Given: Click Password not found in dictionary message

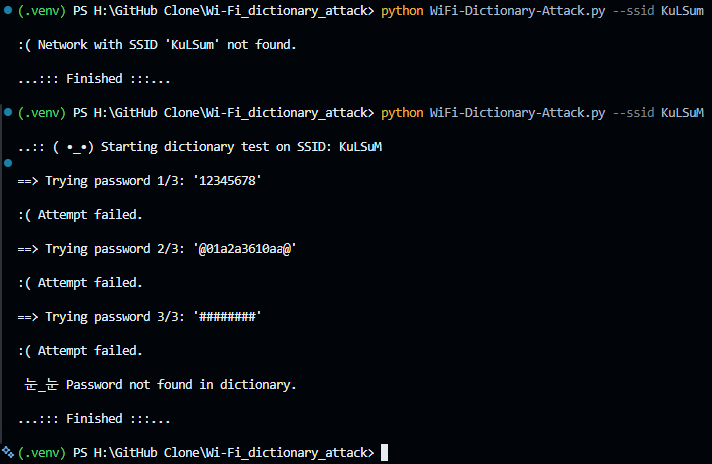Looking at the screenshot, I should [160, 385].
